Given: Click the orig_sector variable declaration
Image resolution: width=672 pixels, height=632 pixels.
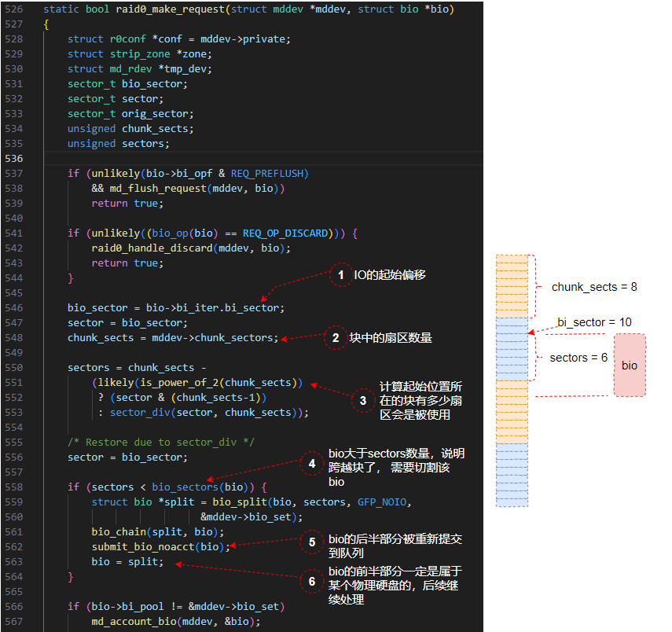Looking at the screenshot, I should point(155,114).
